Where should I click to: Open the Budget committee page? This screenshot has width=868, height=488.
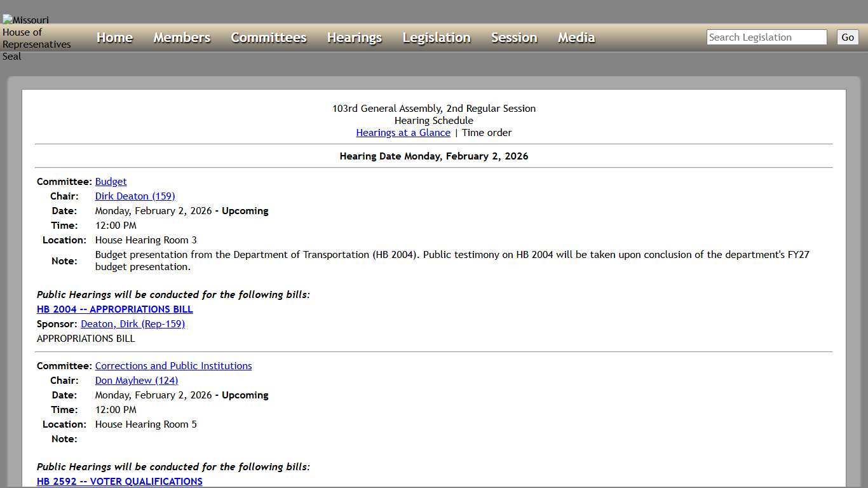(x=111, y=181)
